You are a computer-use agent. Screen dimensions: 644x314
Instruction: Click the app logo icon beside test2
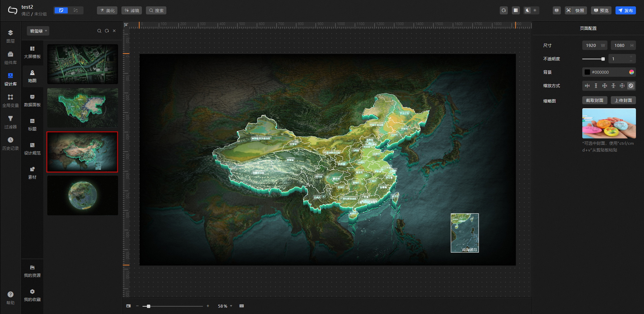(x=12, y=10)
